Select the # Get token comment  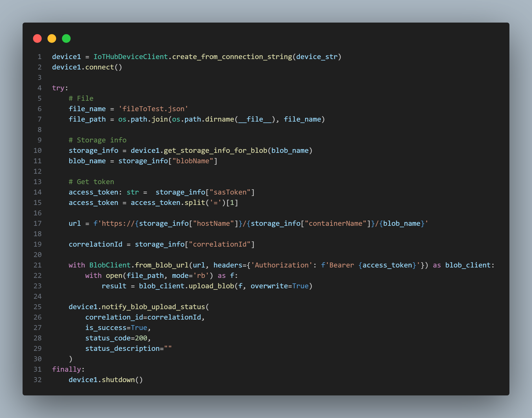click(91, 181)
